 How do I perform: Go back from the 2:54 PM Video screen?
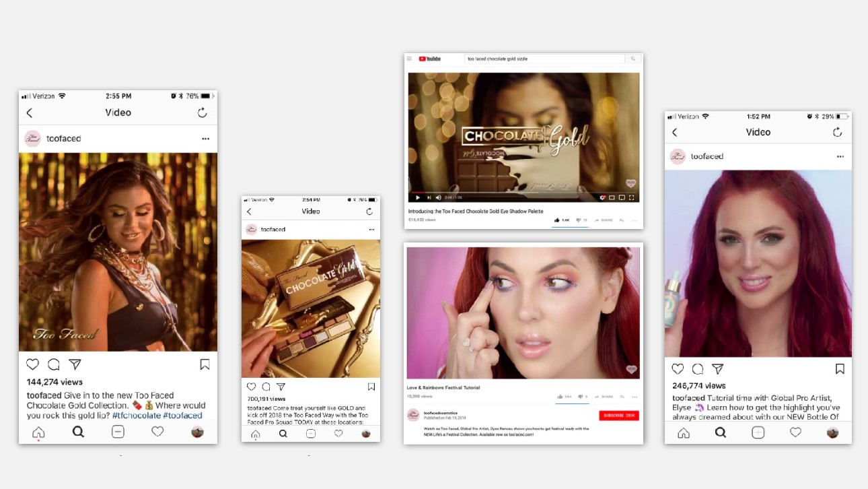pyautogui.click(x=249, y=211)
